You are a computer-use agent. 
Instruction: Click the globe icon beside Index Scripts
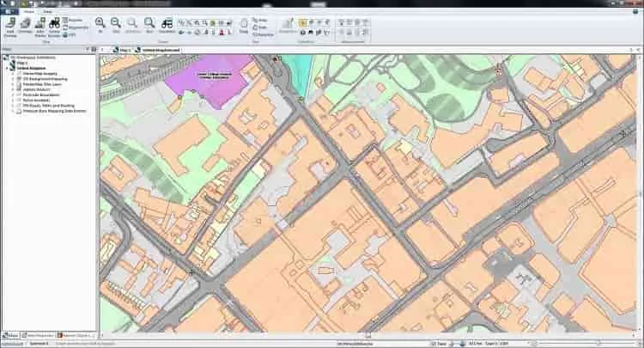click(x=66, y=35)
